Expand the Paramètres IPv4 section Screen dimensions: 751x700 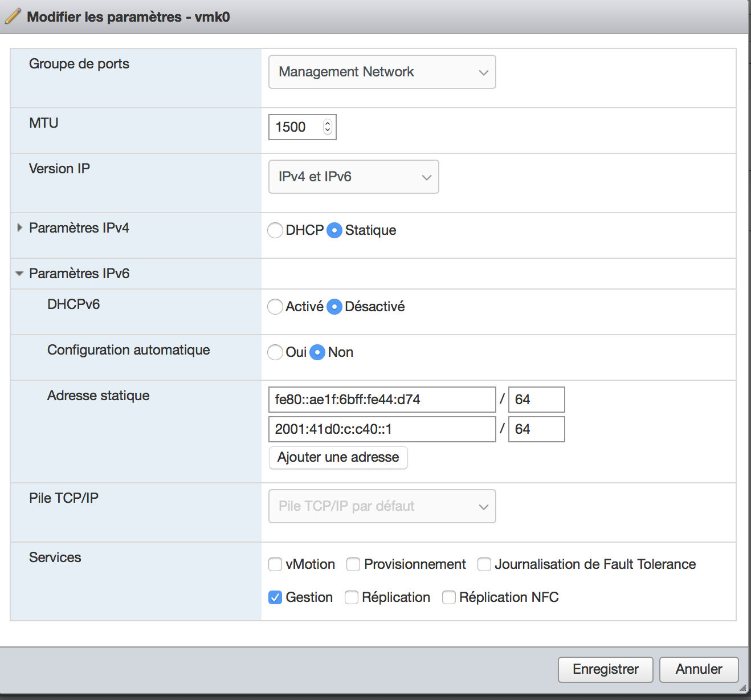[x=20, y=228]
